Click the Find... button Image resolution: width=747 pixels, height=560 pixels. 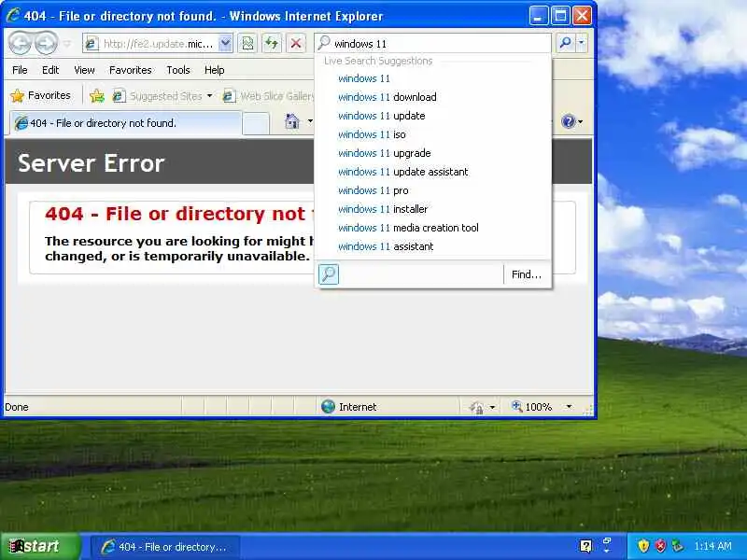(x=527, y=274)
